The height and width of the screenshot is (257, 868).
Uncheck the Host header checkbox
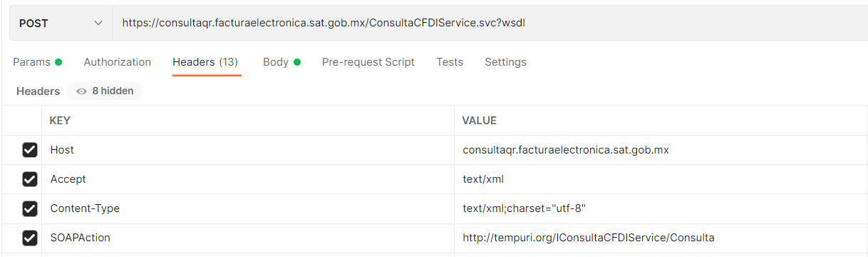pos(29,150)
